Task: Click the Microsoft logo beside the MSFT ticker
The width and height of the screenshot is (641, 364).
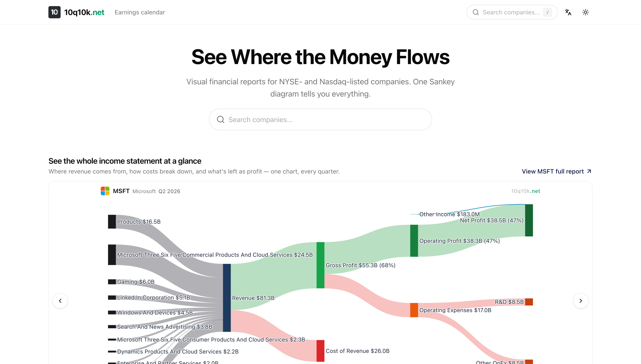Action: (x=105, y=191)
